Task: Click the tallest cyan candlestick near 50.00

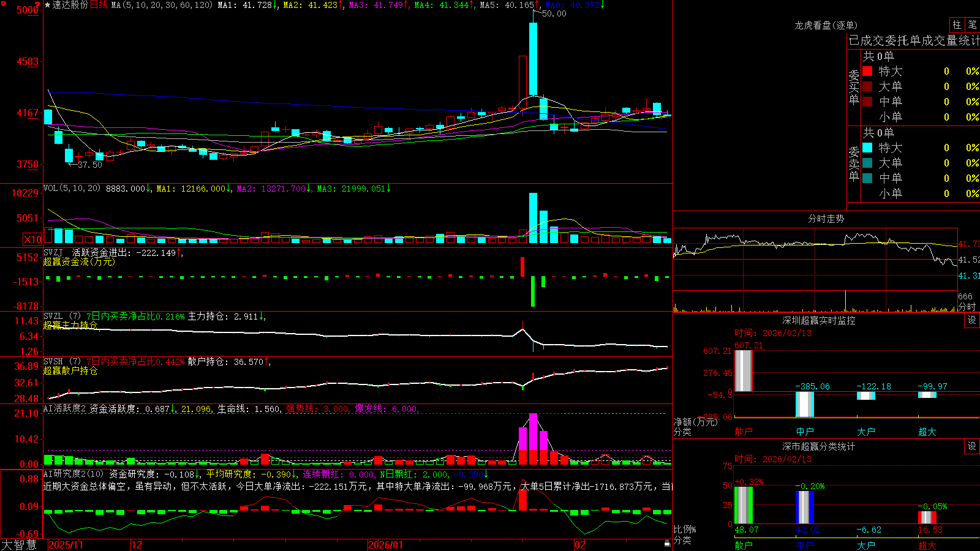Action: coord(533,59)
